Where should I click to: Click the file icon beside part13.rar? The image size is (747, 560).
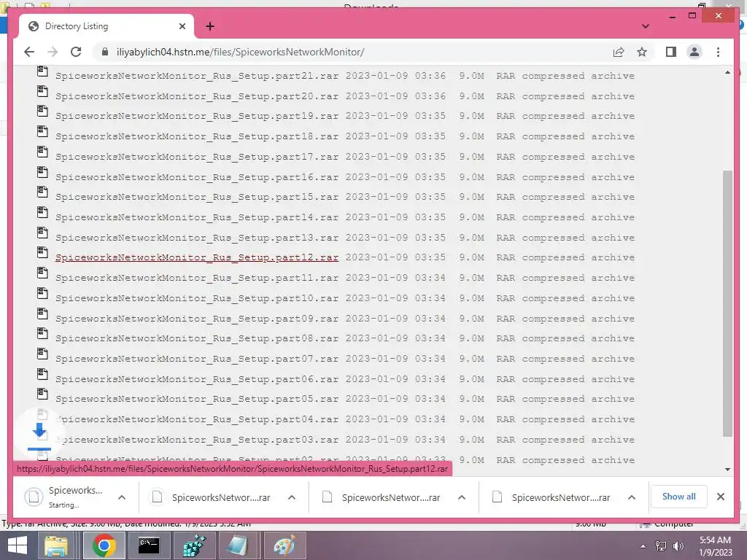click(x=42, y=233)
